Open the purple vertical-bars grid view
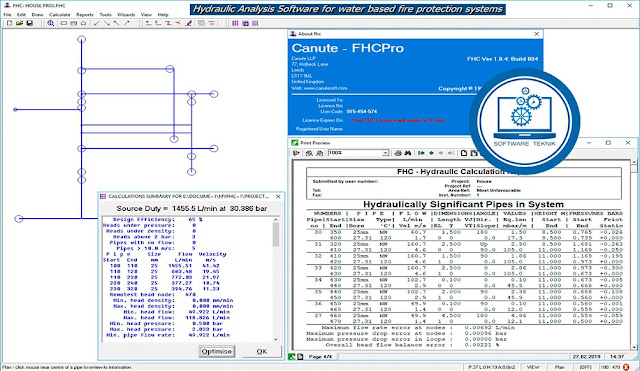640x371 pixels. coord(235,23)
